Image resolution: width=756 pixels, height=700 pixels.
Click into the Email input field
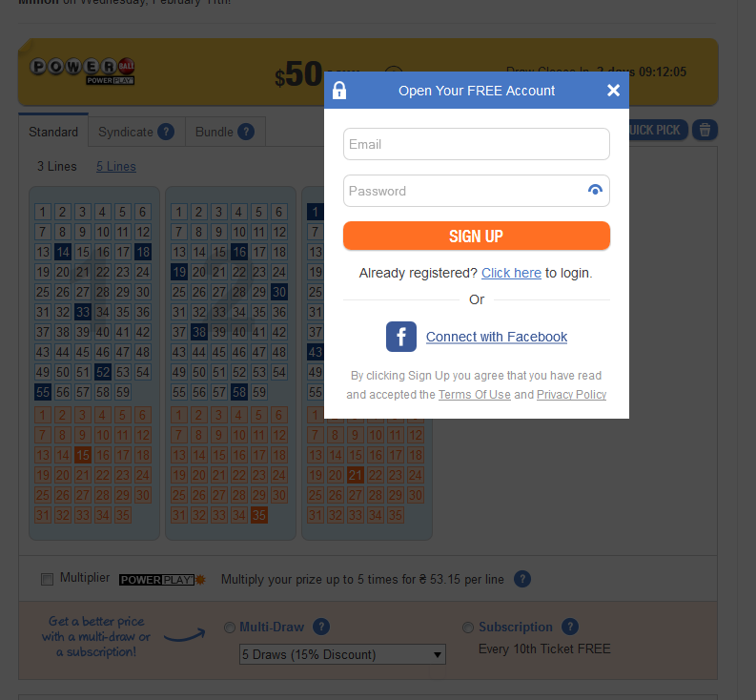477,144
